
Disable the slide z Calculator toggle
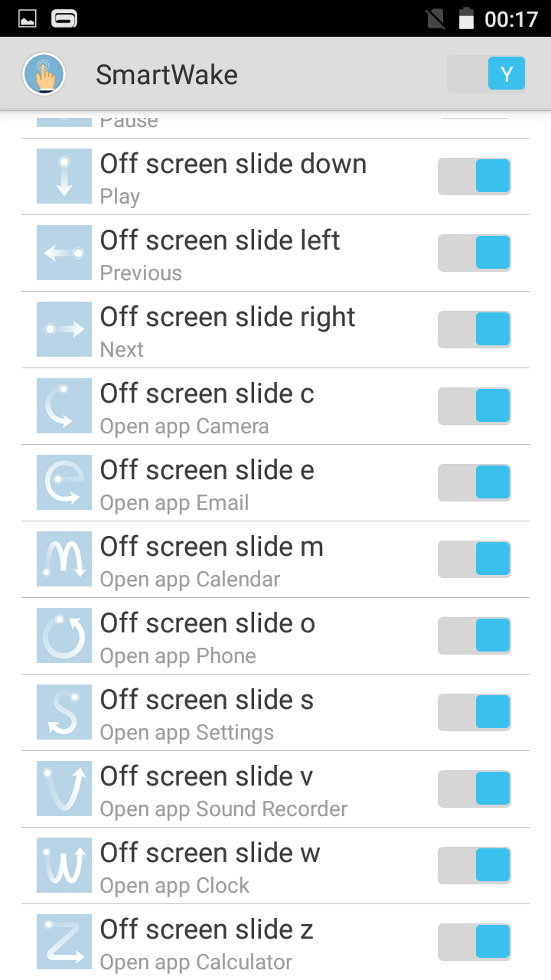(474, 942)
